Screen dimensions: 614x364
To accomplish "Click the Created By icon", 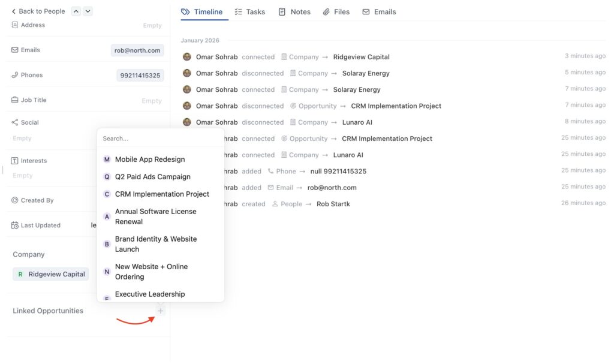I will tap(15, 200).
